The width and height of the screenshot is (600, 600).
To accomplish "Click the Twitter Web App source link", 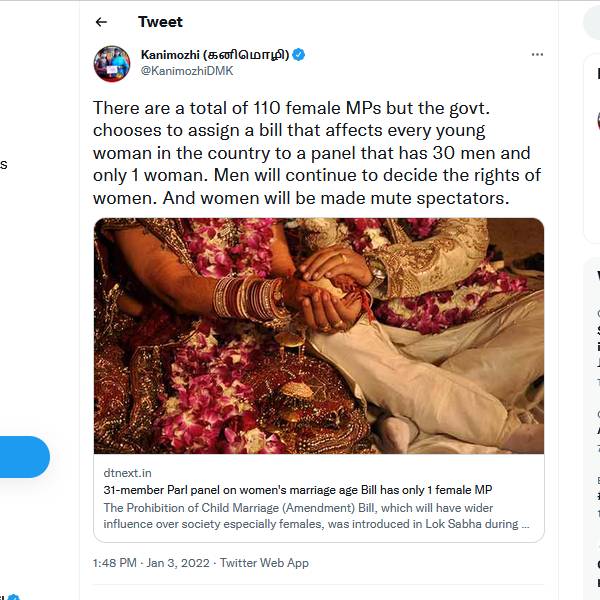I will point(264,563).
